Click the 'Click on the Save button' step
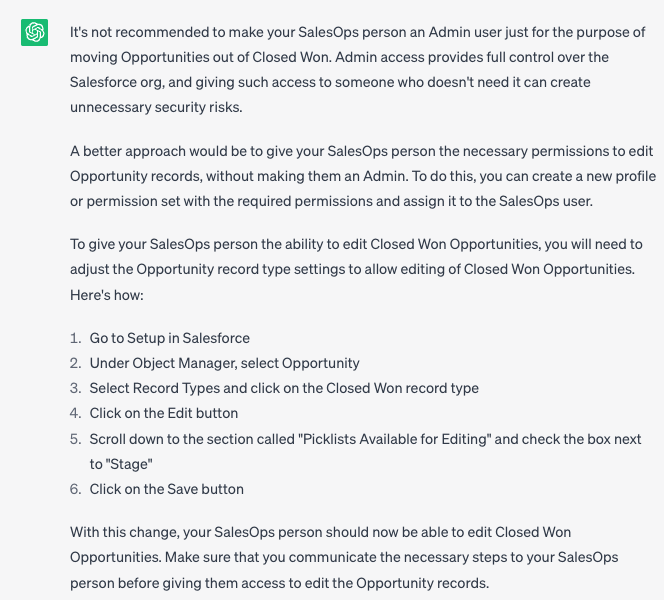 tap(166, 489)
